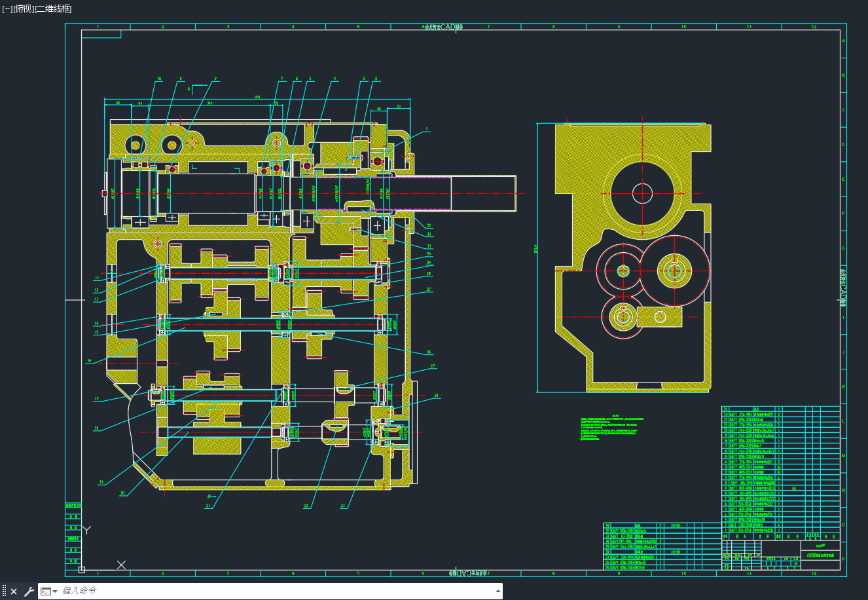Open the 二维线框 visual style menu
Image resolution: width=868 pixels, height=600 pixels.
[x=53, y=9]
